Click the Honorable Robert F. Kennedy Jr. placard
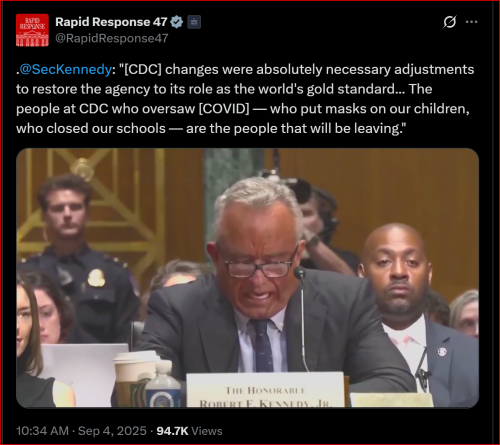Image resolution: width=500 pixels, height=445 pixels. pos(265,390)
